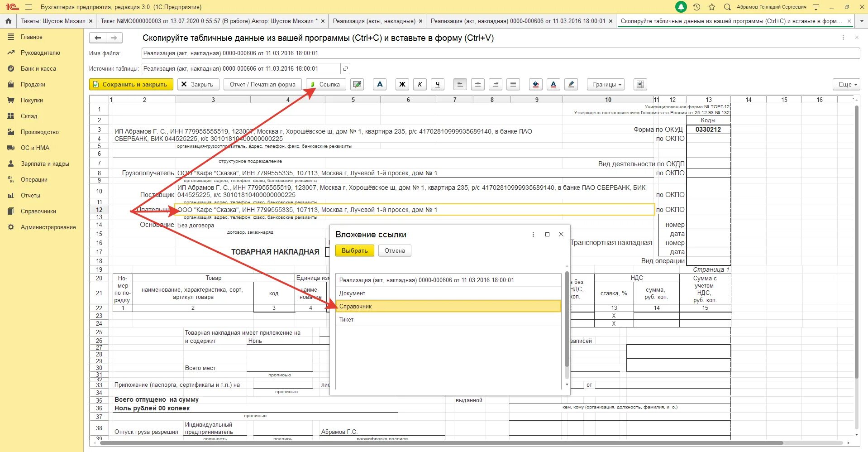The image size is (868, 452).
Task: Open the spreadsheet image icon after Ссылка
Action: [357, 84]
